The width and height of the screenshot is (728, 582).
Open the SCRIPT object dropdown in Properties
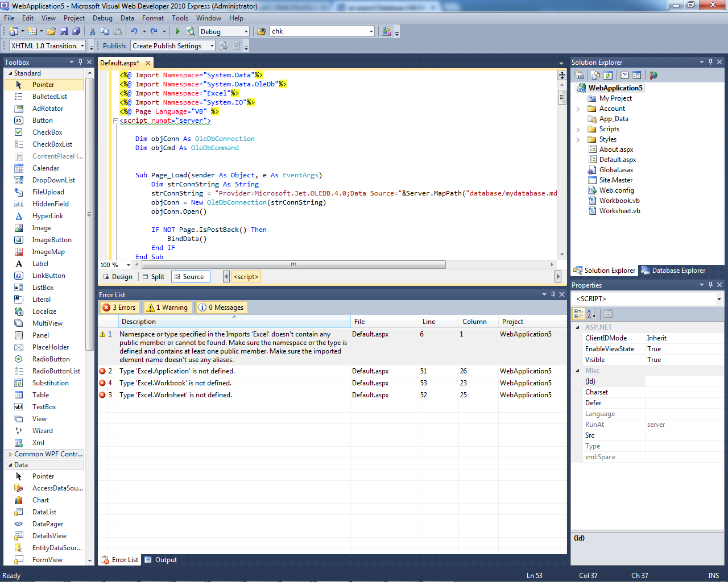pos(719,299)
